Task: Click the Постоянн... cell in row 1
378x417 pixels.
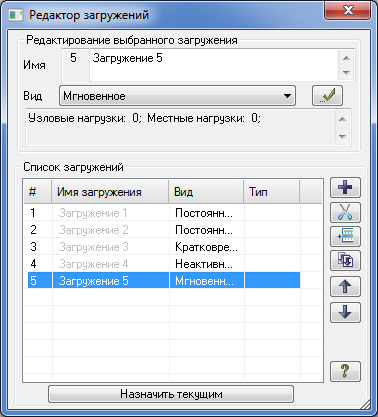Action: [207, 213]
